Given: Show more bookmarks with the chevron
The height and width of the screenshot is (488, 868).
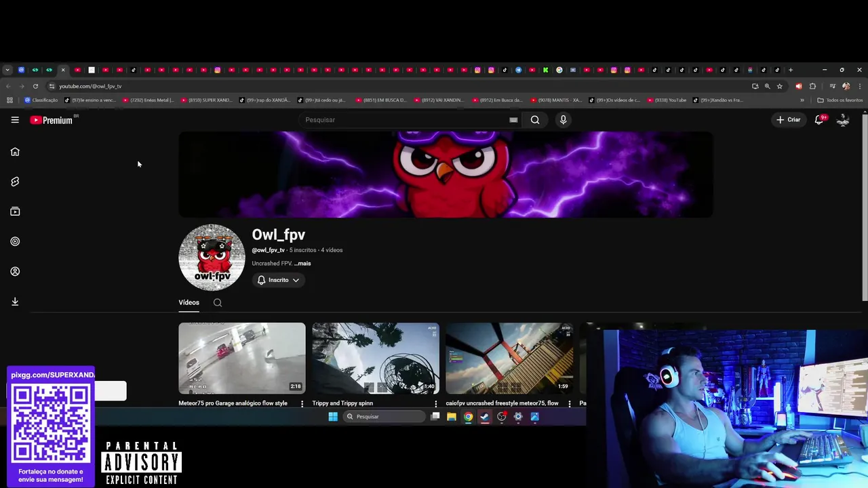Looking at the screenshot, I should pyautogui.click(x=802, y=100).
